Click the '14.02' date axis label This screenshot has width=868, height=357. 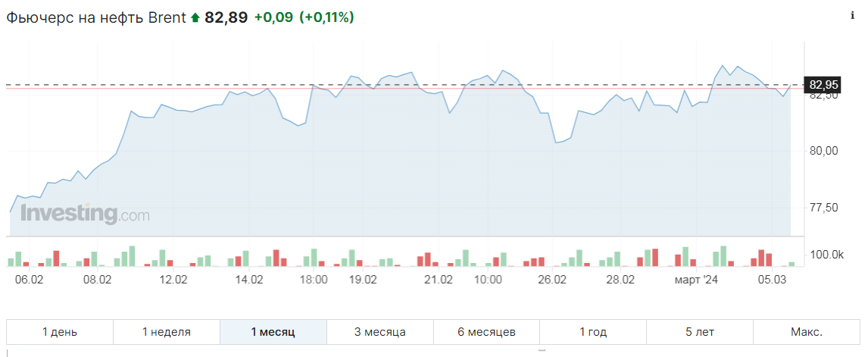click(249, 280)
